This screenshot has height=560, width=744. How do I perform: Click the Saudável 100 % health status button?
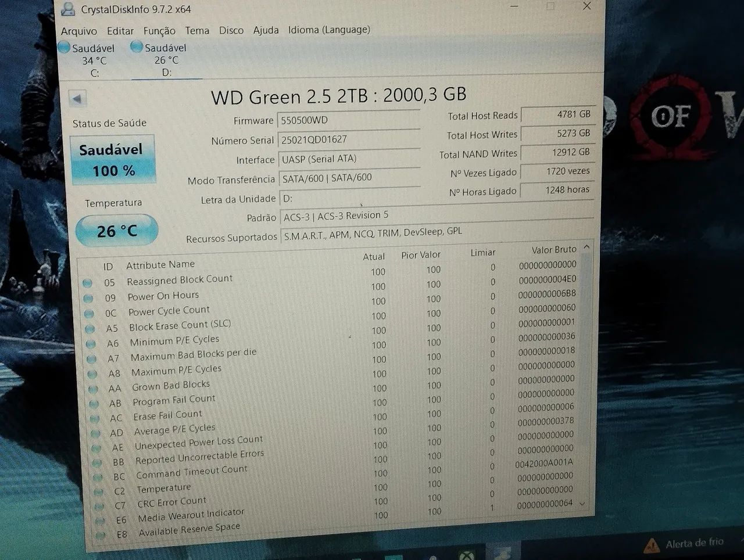click(113, 160)
